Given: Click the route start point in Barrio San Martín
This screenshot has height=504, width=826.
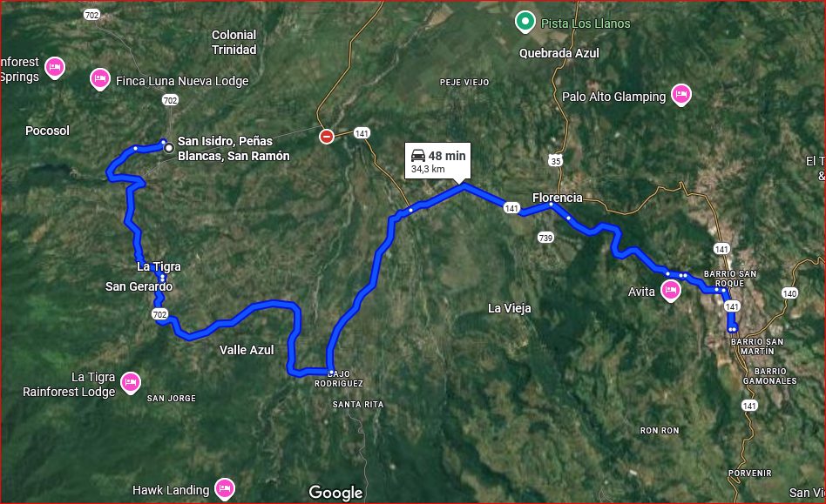Looking at the screenshot, I should point(732,329).
